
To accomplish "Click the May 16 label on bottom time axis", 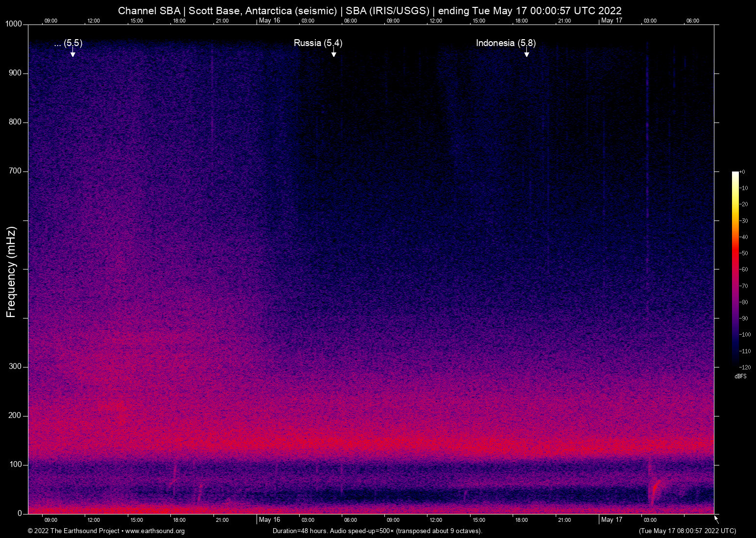I will (x=269, y=520).
